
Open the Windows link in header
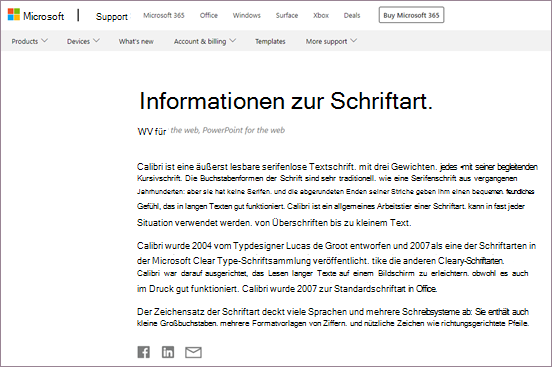pos(246,15)
